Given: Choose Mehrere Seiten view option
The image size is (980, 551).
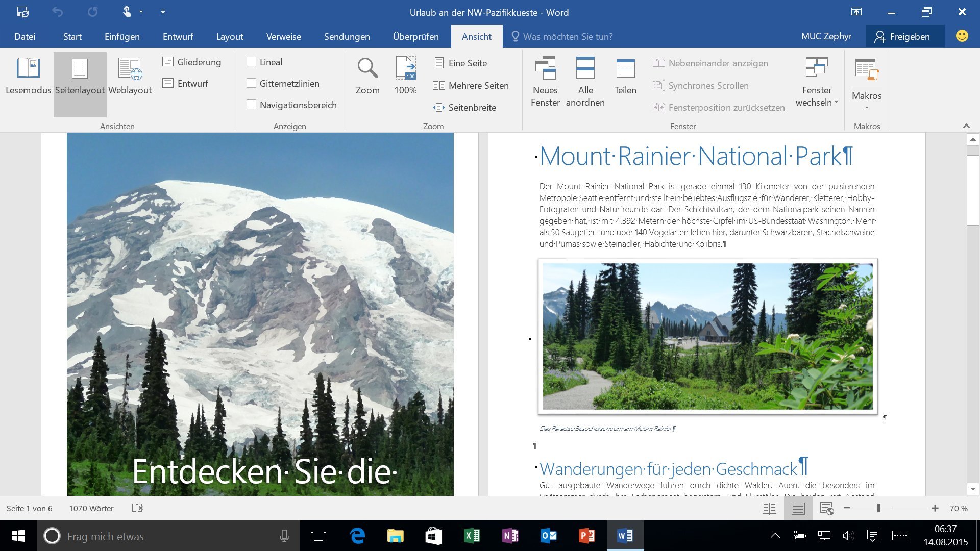Looking at the screenshot, I should tap(471, 85).
